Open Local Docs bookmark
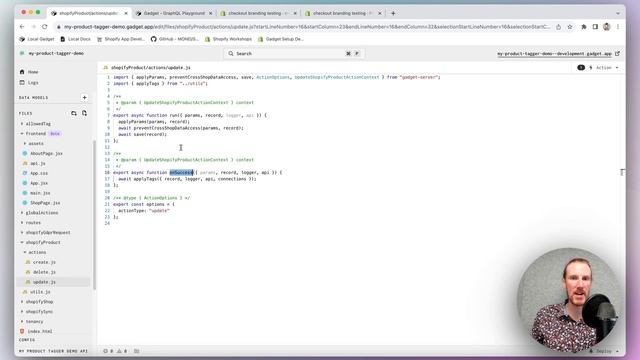Image resolution: width=640 pixels, height=360 pixels. tap(75, 39)
